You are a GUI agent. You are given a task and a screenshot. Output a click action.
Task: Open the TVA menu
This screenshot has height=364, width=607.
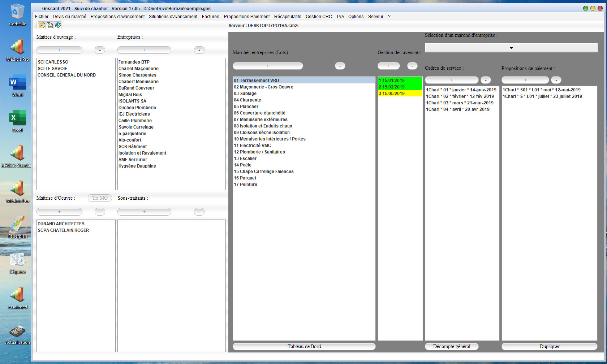coord(340,17)
